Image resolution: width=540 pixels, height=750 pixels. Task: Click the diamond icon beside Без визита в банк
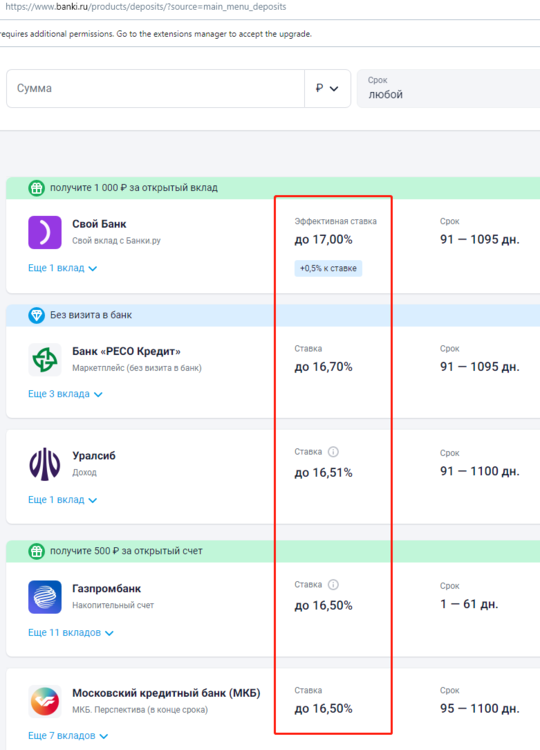[36, 315]
